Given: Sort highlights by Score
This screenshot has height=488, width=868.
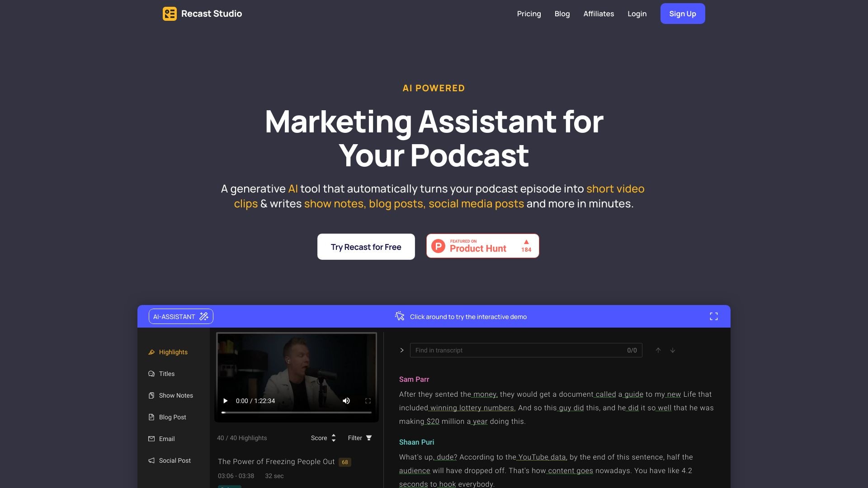Looking at the screenshot, I should tap(323, 438).
